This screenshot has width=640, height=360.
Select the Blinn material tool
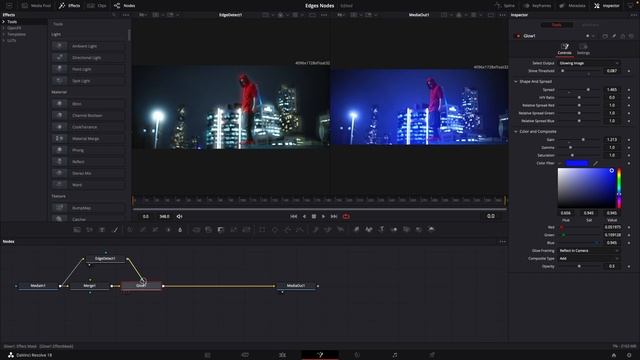(x=88, y=104)
